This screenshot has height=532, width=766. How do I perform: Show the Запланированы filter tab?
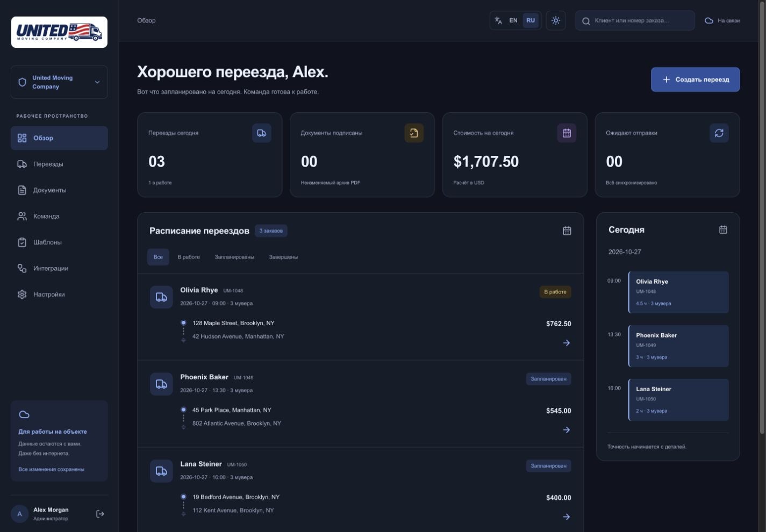[234, 257]
